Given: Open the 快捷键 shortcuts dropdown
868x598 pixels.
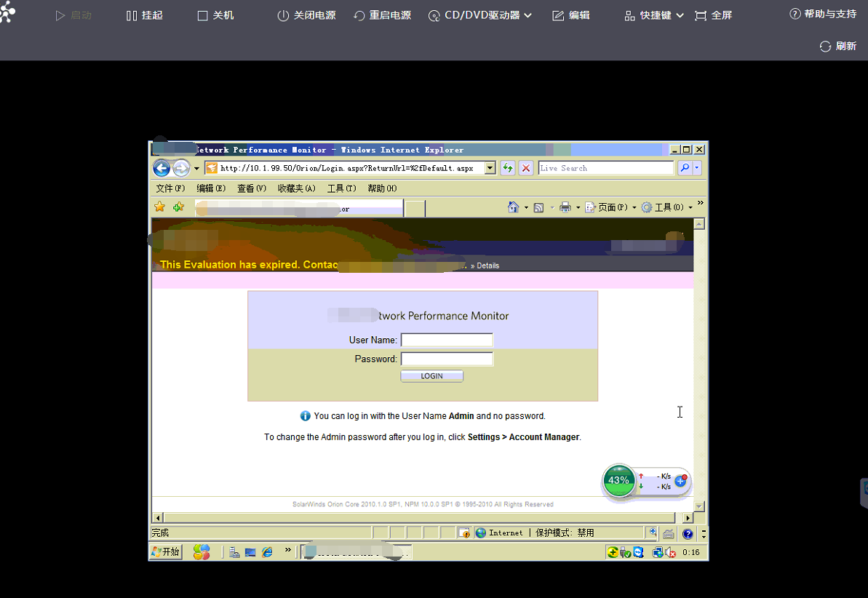Looking at the screenshot, I should point(654,15).
